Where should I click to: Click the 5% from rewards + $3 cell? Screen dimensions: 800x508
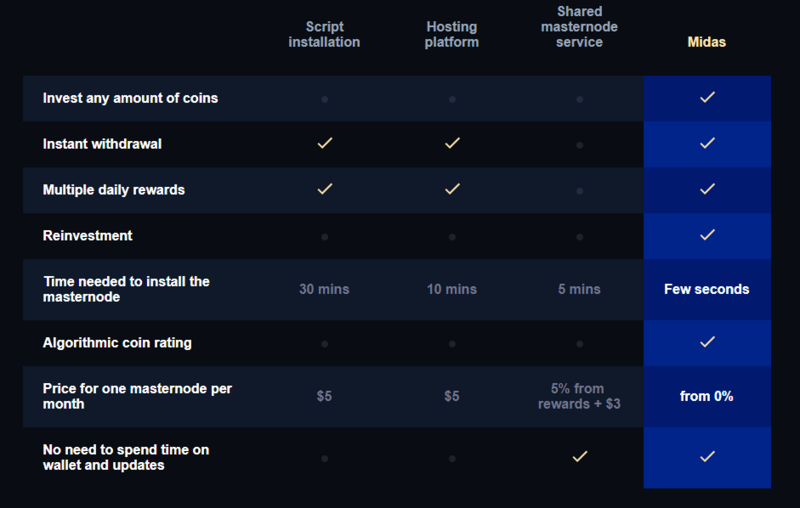(x=580, y=396)
